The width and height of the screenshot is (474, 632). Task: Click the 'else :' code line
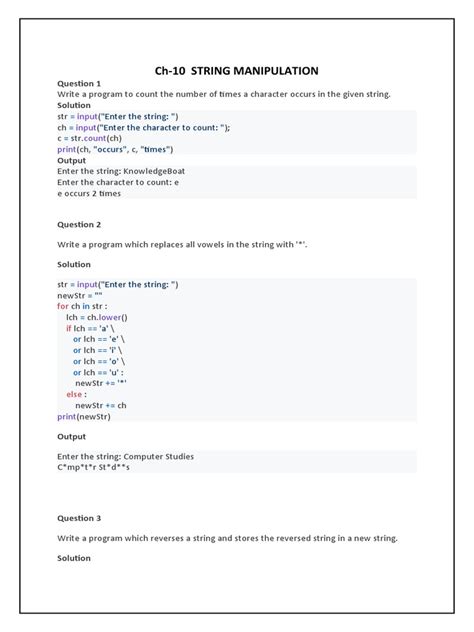pyautogui.click(x=77, y=394)
